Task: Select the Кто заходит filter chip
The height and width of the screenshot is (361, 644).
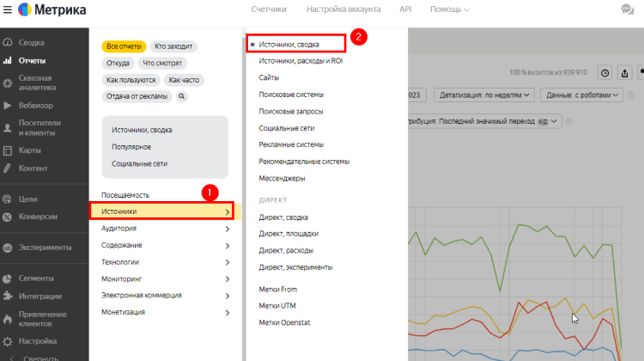Action: (173, 46)
